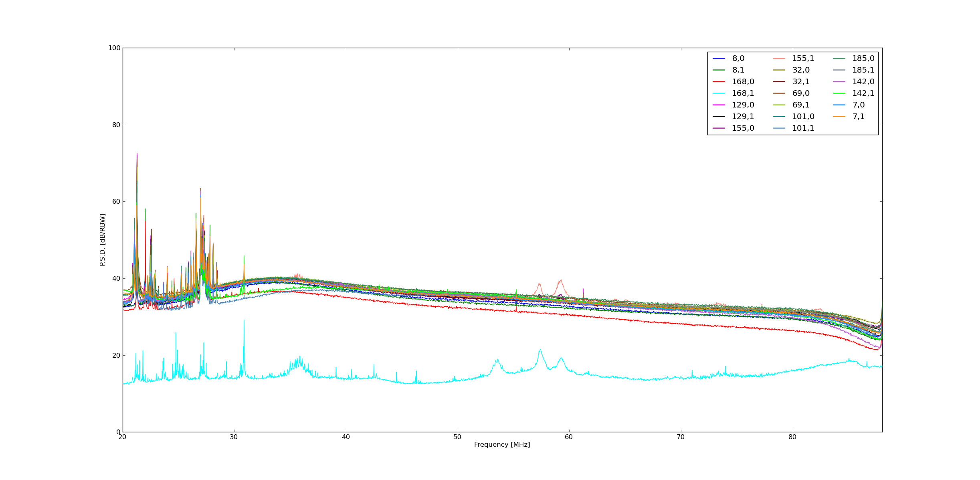Click the cyan line swatch for 168,1

[719, 93]
